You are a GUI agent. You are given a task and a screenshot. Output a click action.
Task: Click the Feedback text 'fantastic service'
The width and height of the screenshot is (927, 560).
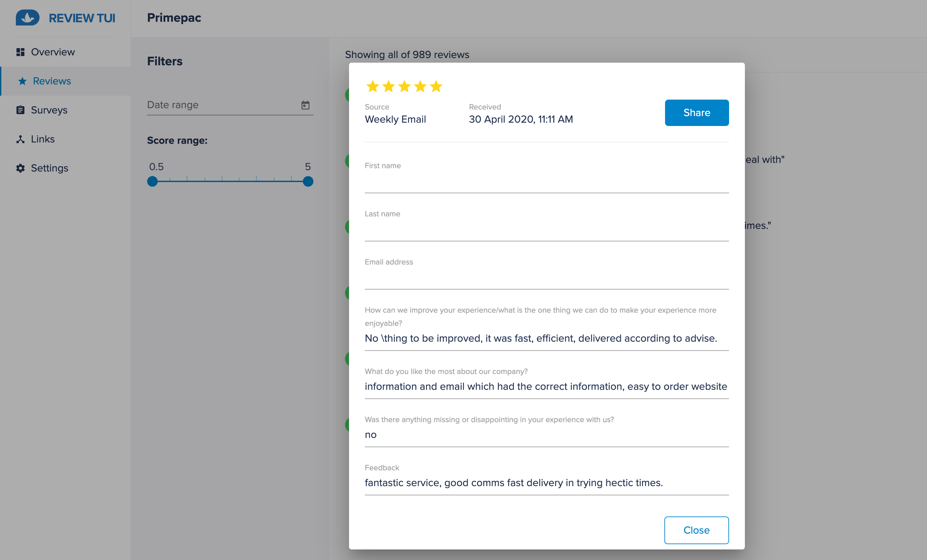point(514,482)
